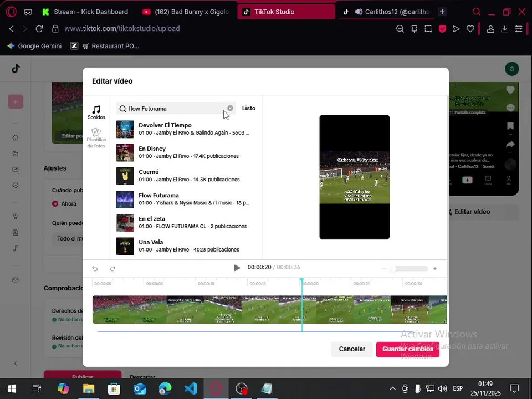Take a snapshot with the capture icon
The image size is (532, 399).
pyautogui.click(x=428, y=29)
